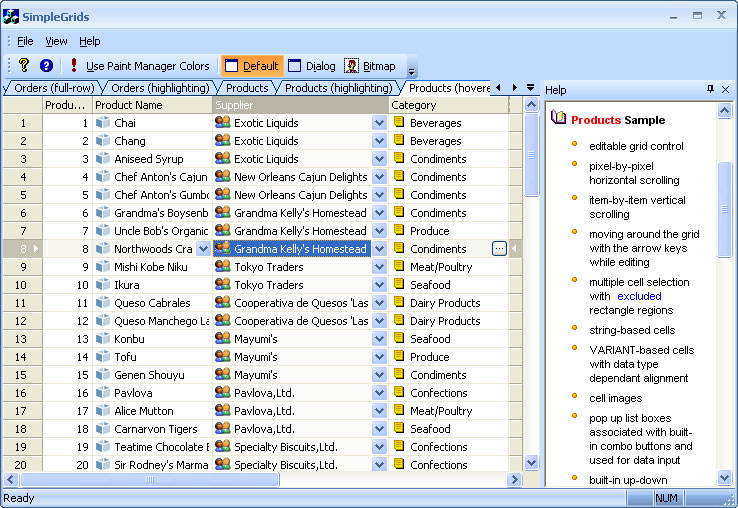Select the Bitmap style toolbar button

pyautogui.click(x=370, y=66)
